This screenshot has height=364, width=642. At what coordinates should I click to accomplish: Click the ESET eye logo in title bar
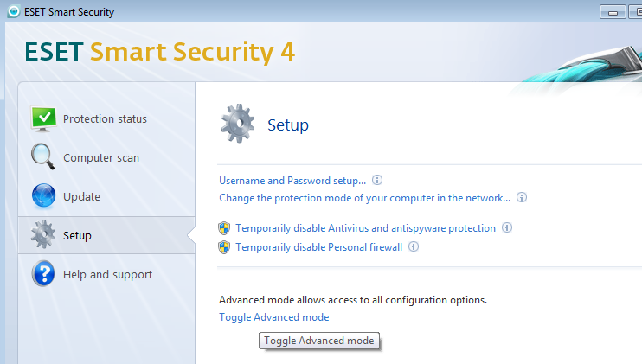pyautogui.click(x=14, y=11)
